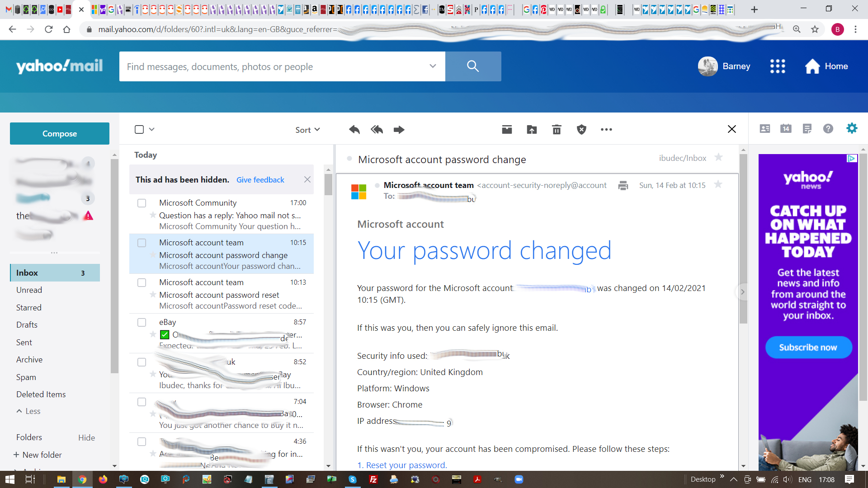Open Contacts card icon in right rail

tap(765, 129)
